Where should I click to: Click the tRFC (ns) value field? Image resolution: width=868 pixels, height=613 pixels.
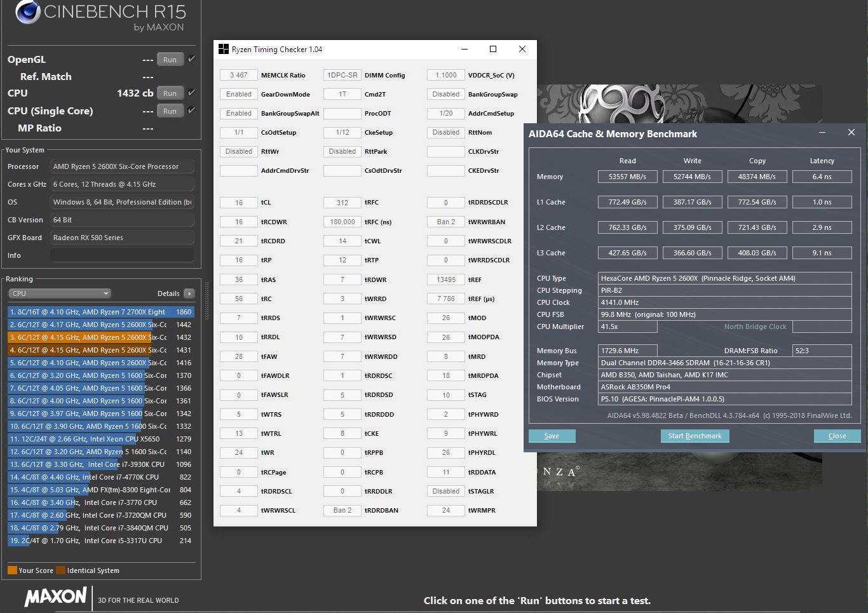(x=342, y=222)
